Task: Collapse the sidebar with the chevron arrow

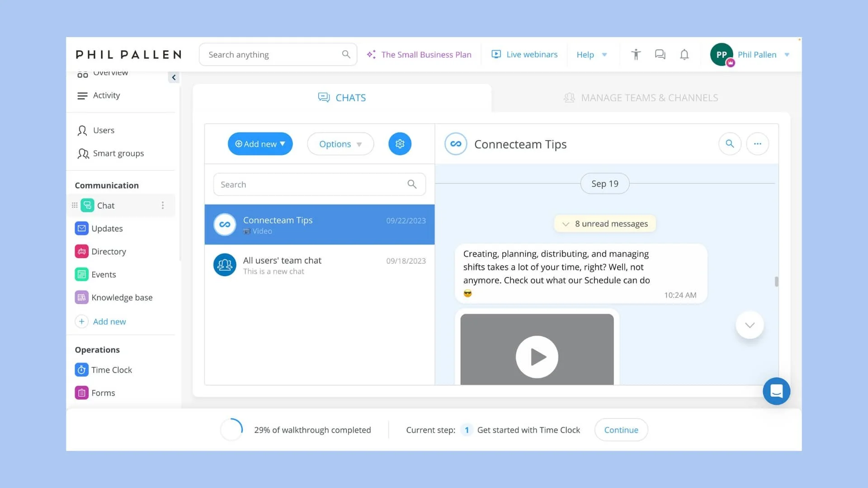Action: pos(174,77)
